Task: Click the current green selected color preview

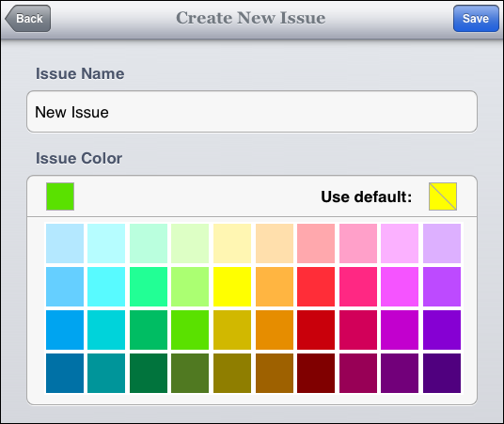Action: 60,196
